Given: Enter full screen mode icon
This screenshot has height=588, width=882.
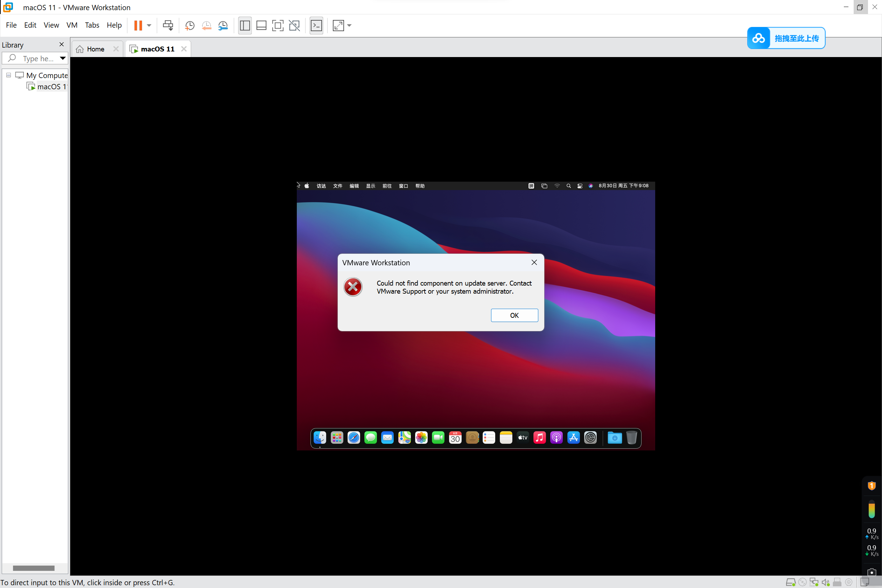Looking at the screenshot, I should (278, 26).
